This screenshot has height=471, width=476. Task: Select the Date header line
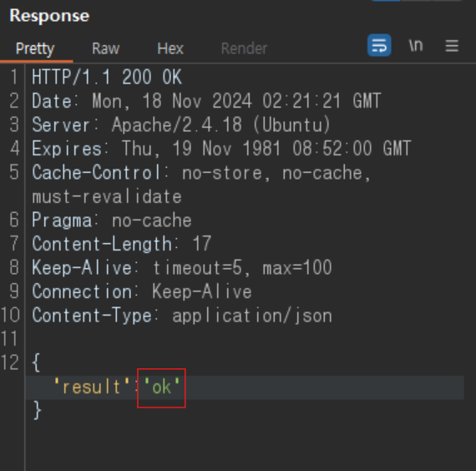(x=206, y=101)
